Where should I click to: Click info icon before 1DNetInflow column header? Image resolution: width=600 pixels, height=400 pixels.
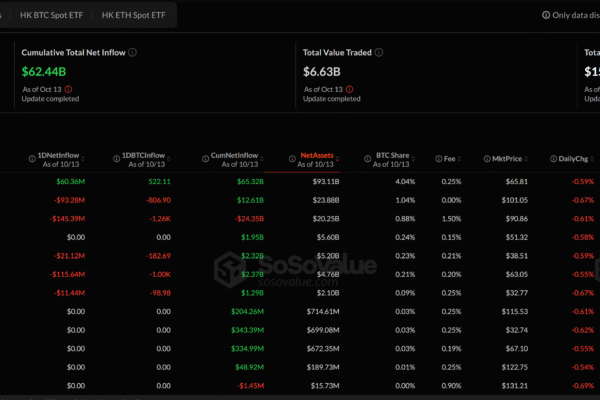30,158
